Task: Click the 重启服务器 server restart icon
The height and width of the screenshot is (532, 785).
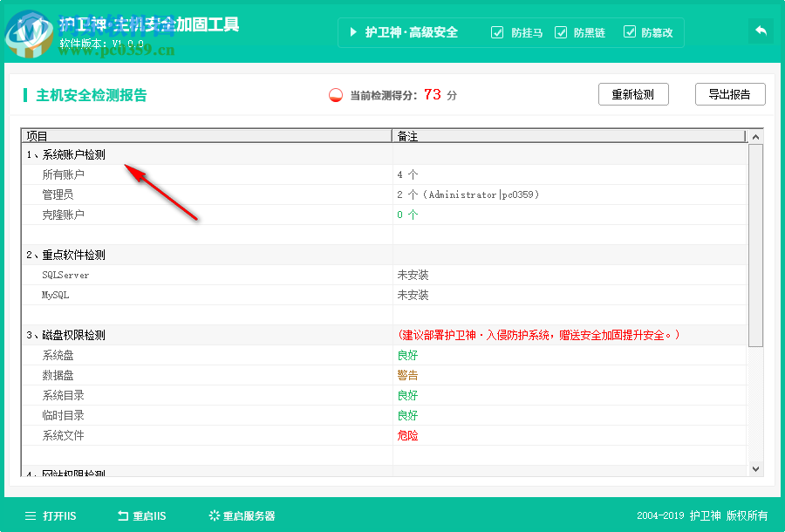Action: pyautogui.click(x=213, y=515)
